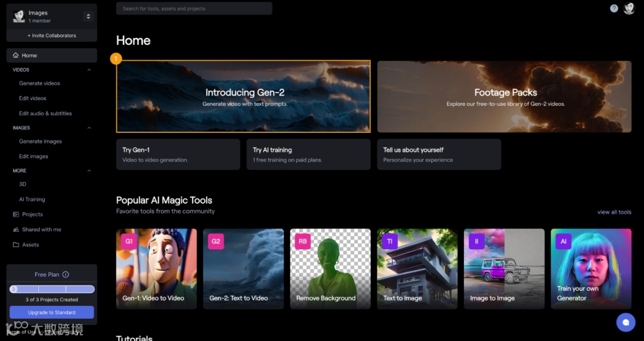Collapse the IMAGES section chevron

click(89, 128)
